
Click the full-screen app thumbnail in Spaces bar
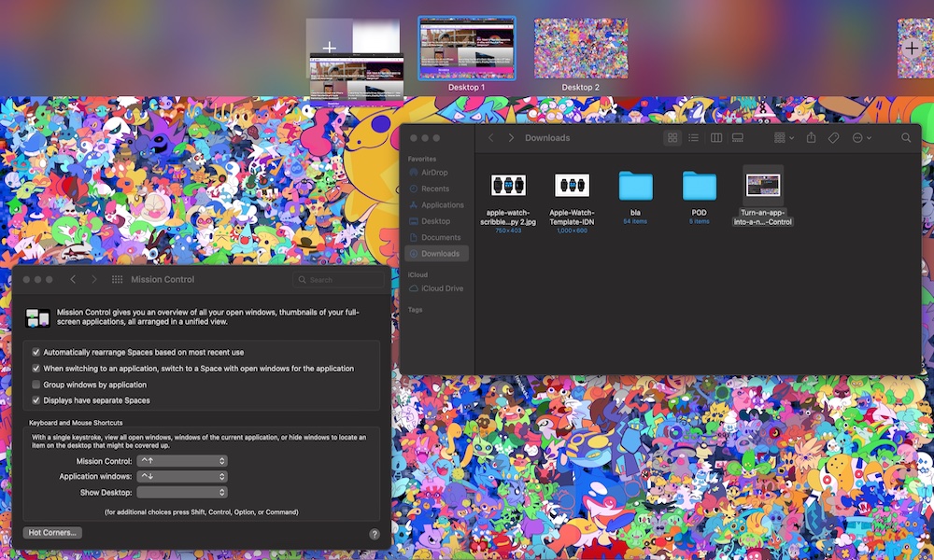click(356, 79)
